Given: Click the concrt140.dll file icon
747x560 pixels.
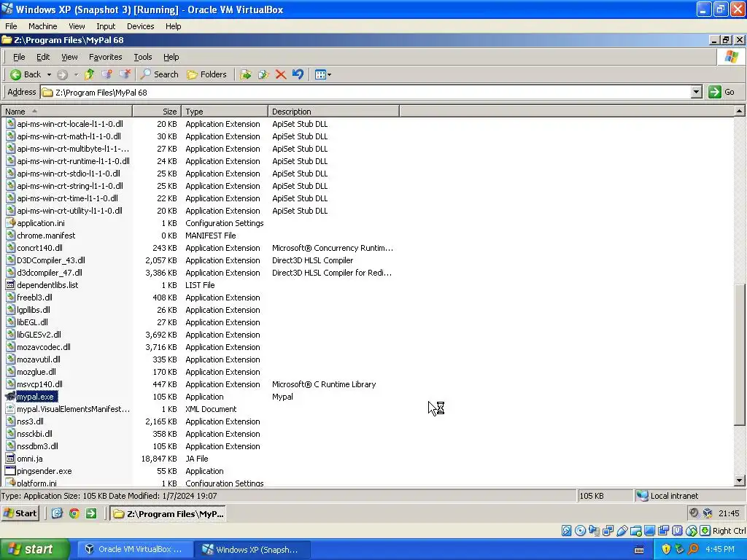Looking at the screenshot, I should (10, 248).
